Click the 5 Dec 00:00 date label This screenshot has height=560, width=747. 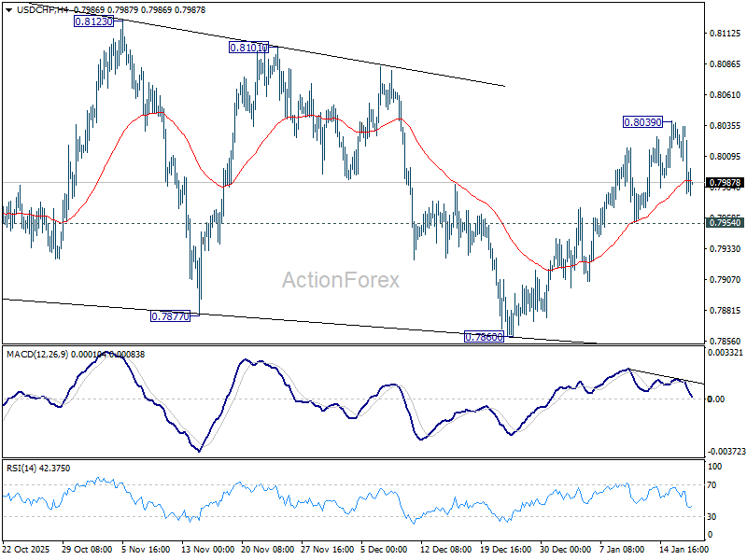[x=384, y=549]
